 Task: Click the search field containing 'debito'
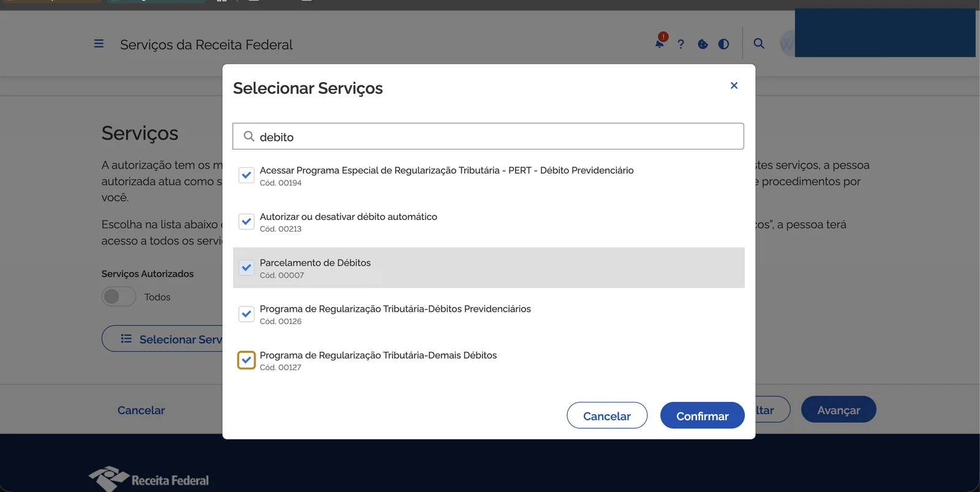[488, 136]
